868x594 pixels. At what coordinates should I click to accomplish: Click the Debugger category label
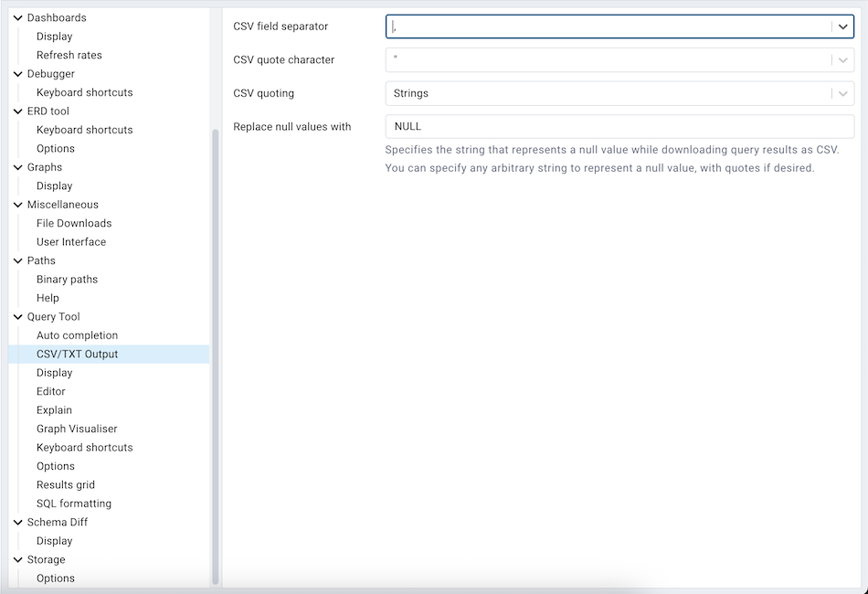(x=50, y=74)
